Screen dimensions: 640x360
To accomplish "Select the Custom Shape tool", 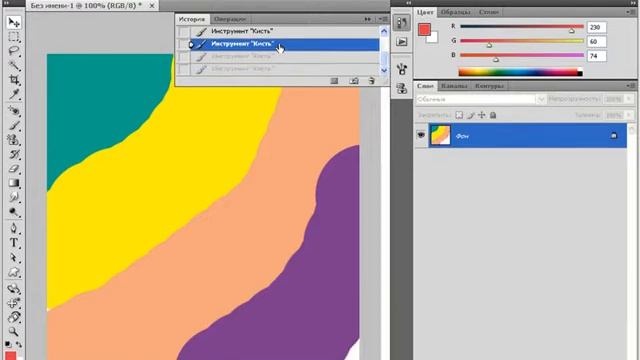I will 13,272.
